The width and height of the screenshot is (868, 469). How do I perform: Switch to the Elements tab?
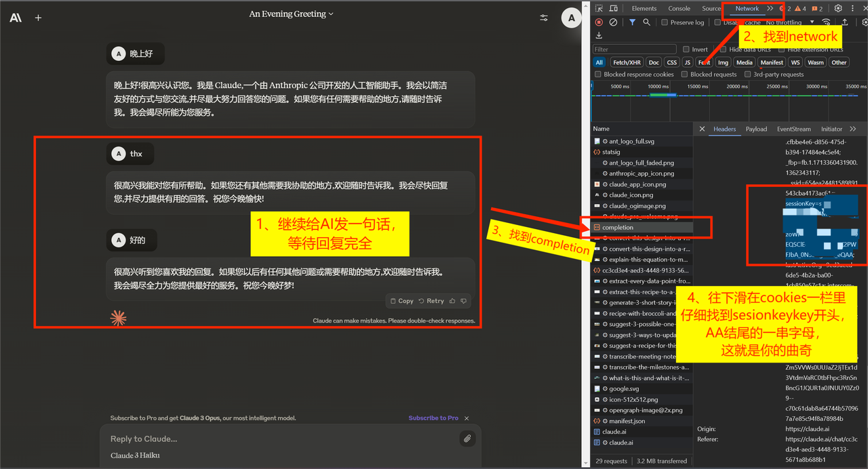644,9
